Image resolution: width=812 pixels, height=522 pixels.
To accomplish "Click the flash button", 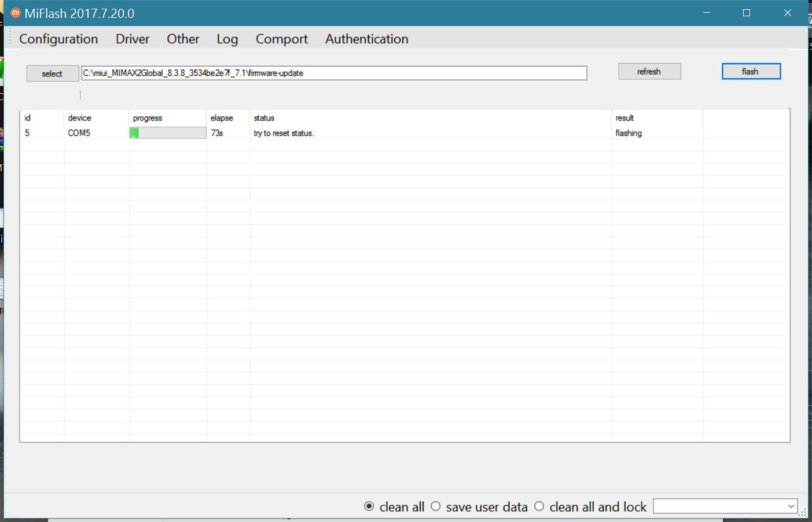I will click(751, 72).
